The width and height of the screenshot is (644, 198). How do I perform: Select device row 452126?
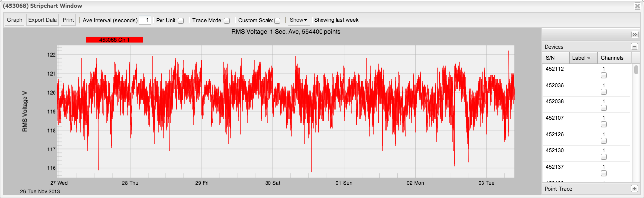[587, 138]
